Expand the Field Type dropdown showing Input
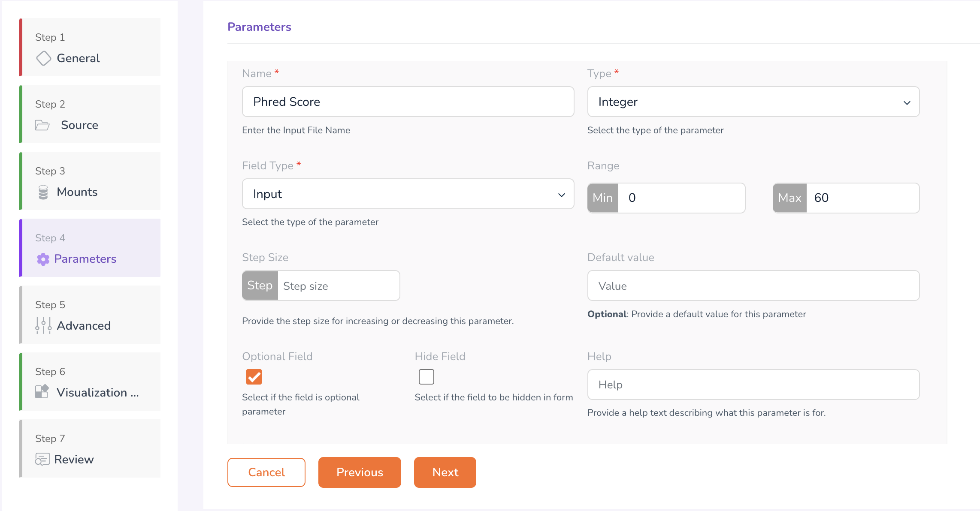This screenshot has width=980, height=511. [x=408, y=194]
